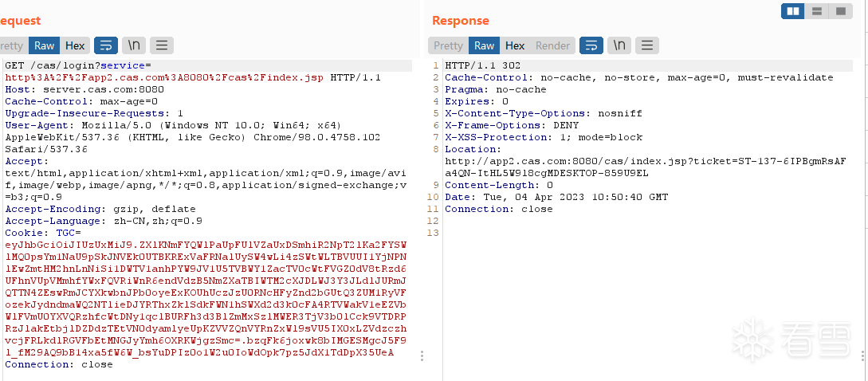The height and width of the screenshot is (381, 868).
Task: Switch Response view to Pretty tab
Action: click(448, 45)
